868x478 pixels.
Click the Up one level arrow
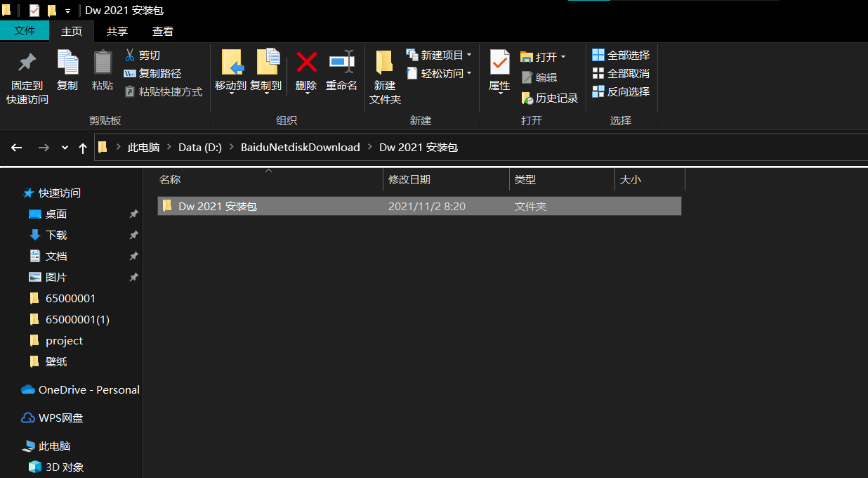[83, 148]
